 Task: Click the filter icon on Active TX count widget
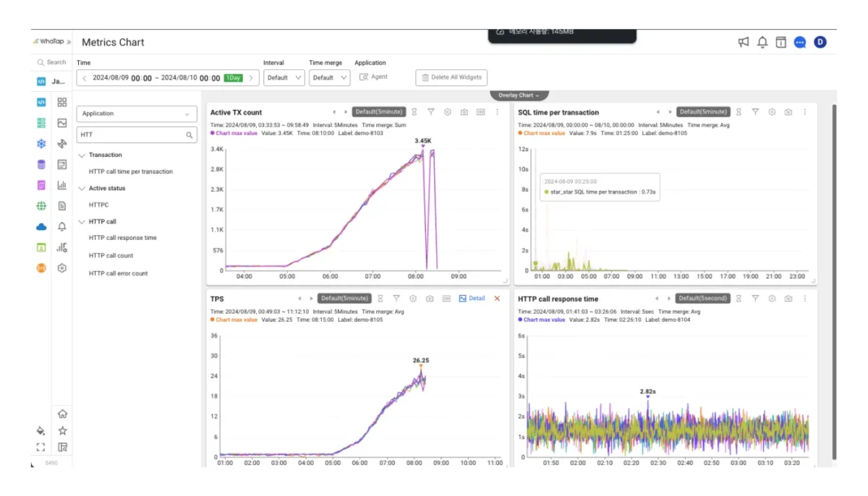coord(431,112)
